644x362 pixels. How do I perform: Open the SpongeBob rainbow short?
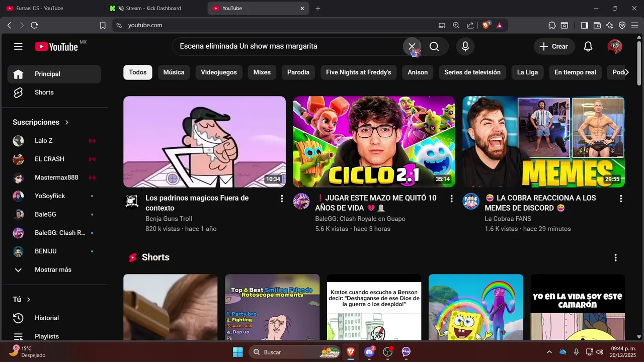(476, 307)
